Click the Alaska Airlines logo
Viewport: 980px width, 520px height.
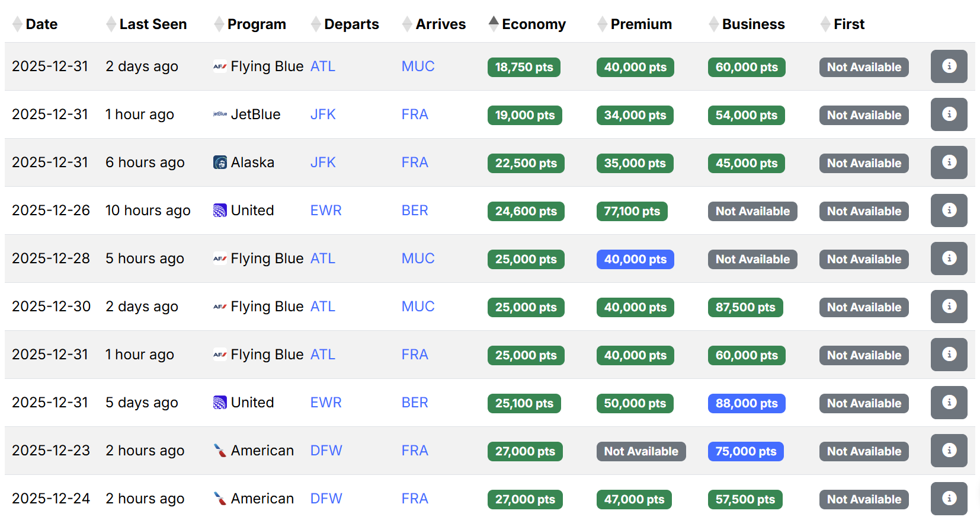tap(220, 162)
